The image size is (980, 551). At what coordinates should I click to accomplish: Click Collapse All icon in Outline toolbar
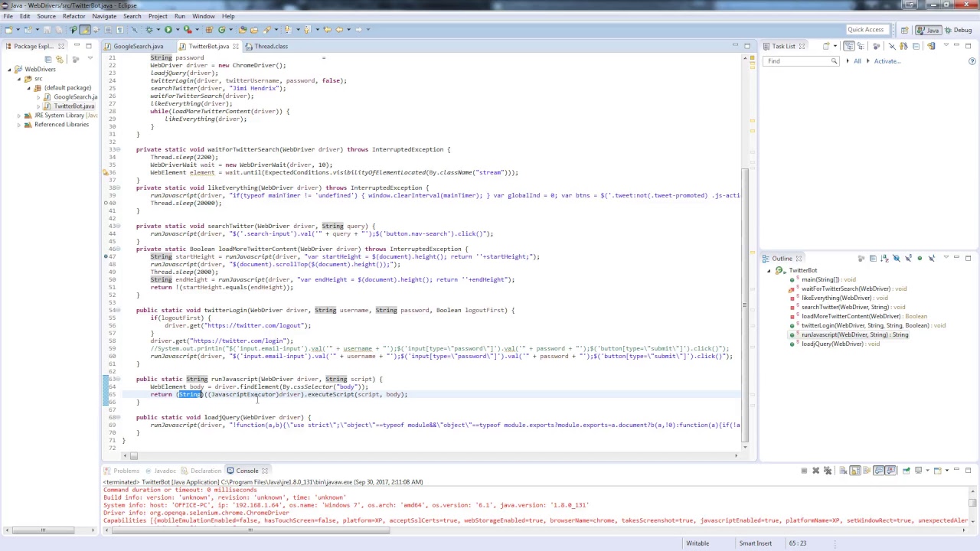pyautogui.click(x=873, y=259)
